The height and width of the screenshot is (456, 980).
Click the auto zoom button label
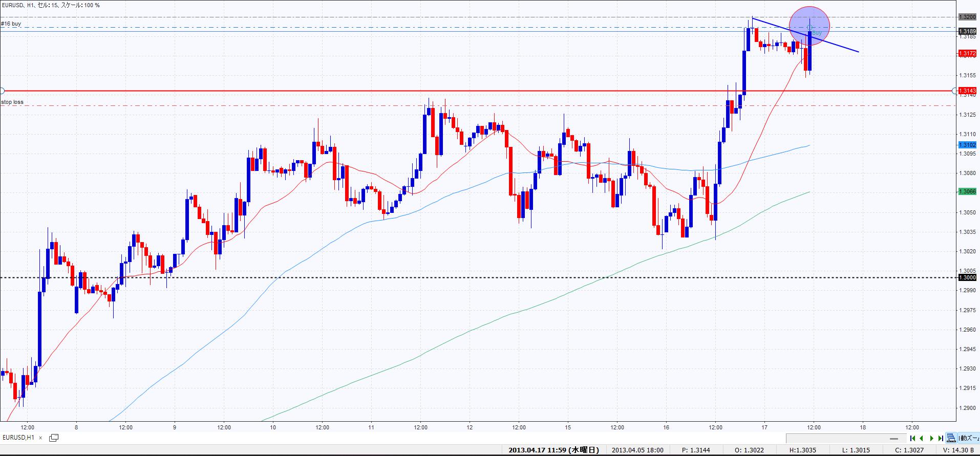[x=968, y=438]
